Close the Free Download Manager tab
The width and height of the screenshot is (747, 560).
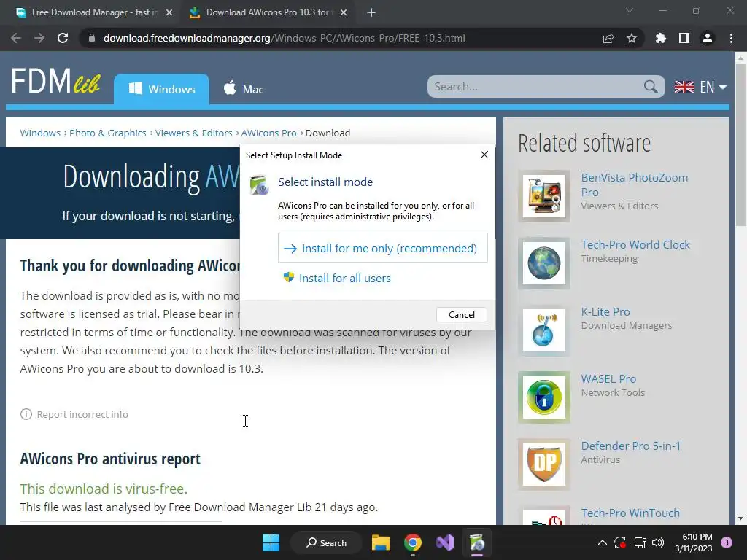pos(169,13)
